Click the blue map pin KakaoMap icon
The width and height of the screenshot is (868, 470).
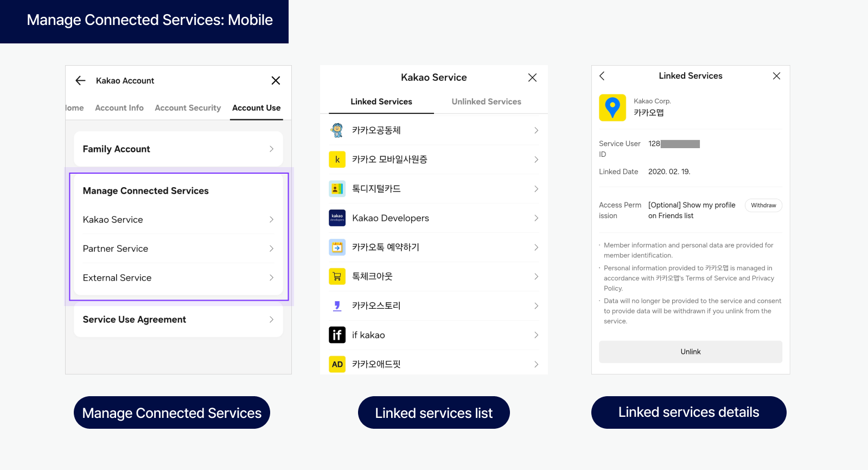coord(612,107)
